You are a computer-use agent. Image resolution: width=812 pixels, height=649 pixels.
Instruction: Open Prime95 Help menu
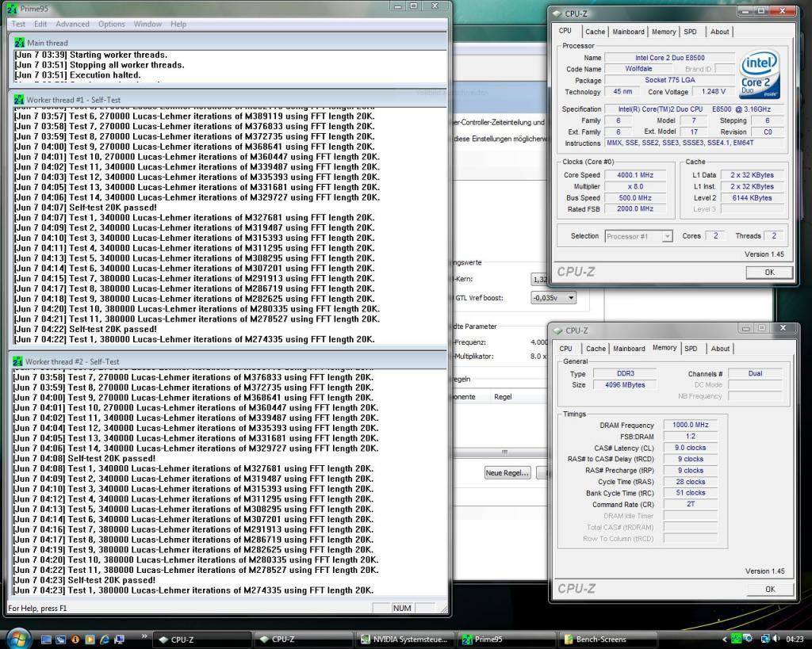pyautogui.click(x=178, y=24)
